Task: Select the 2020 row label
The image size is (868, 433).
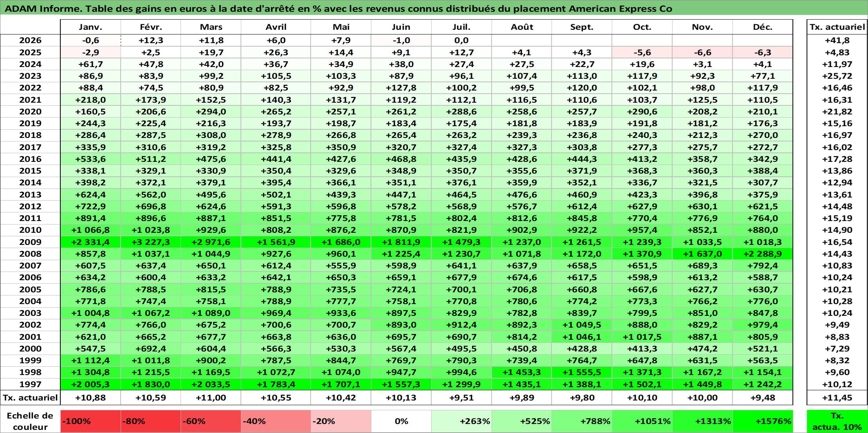Action: coord(30,112)
